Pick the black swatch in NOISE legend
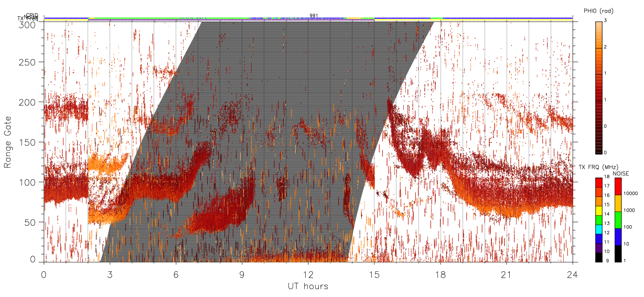This screenshot has width=644, height=297. 618,254
